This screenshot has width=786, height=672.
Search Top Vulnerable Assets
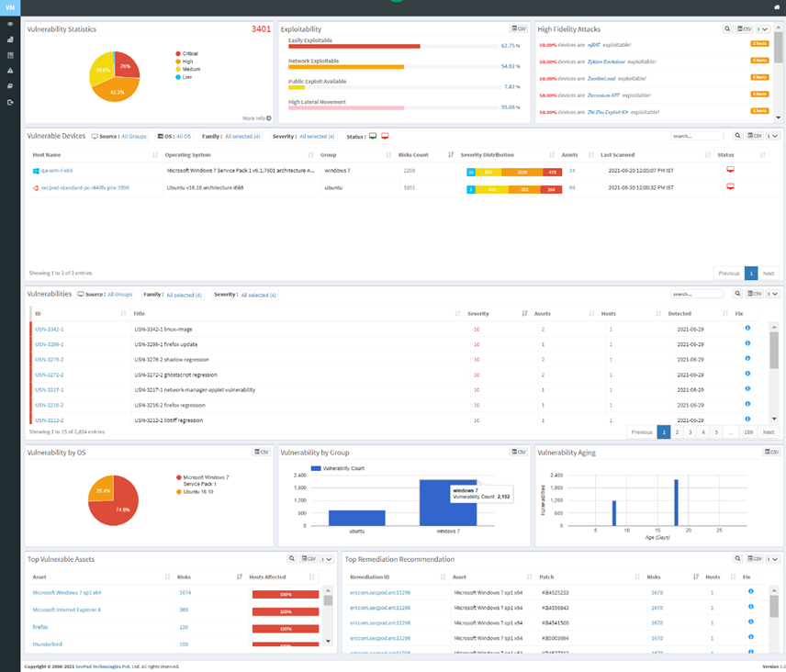coord(291,559)
